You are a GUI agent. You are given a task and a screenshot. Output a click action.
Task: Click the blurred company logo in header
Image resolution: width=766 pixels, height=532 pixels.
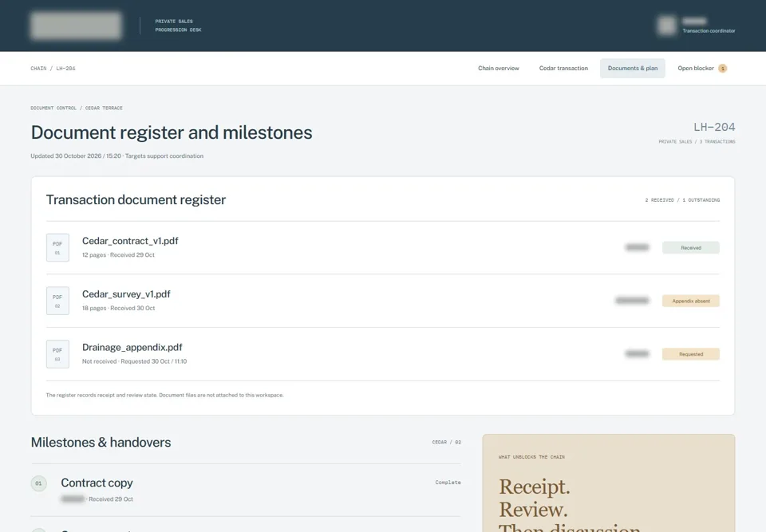pos(77,26)
